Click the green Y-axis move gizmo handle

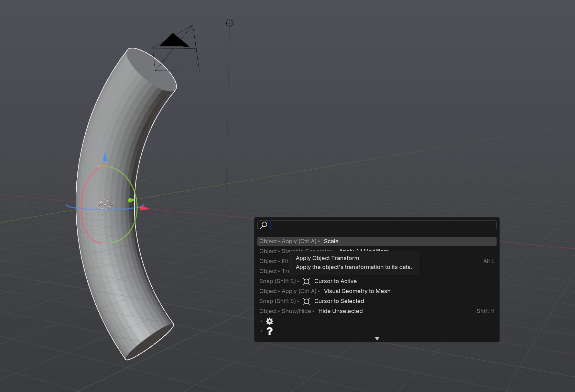(x=131, y=200)
